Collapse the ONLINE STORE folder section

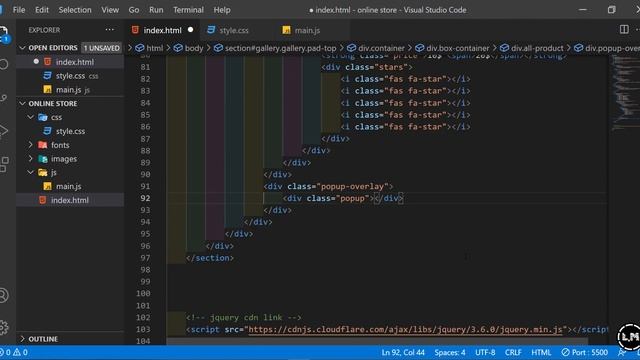(x=22, y=104)
